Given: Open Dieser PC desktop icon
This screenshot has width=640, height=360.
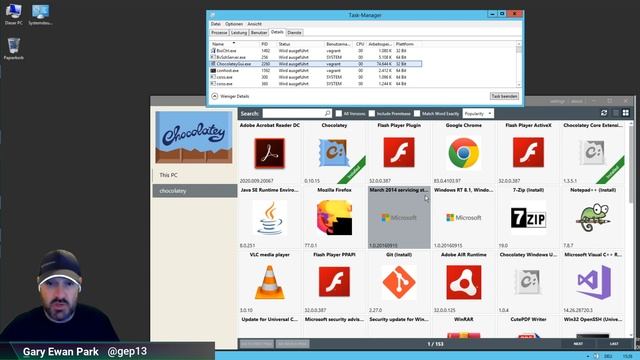Looking at the screenshot, I should 13,14.
